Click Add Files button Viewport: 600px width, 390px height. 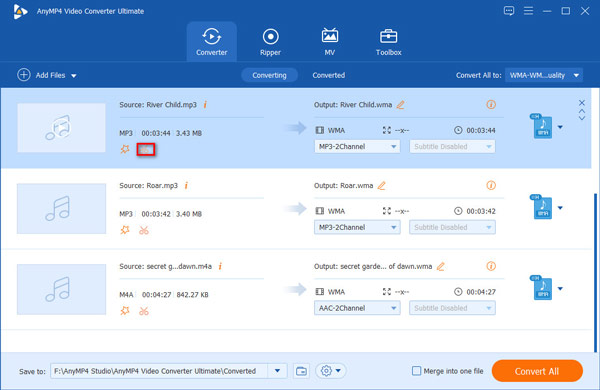point(42,75)
